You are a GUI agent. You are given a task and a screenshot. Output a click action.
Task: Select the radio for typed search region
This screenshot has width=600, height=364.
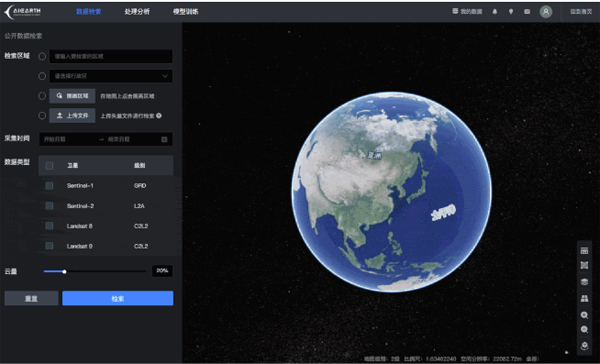tap(42, 56)
